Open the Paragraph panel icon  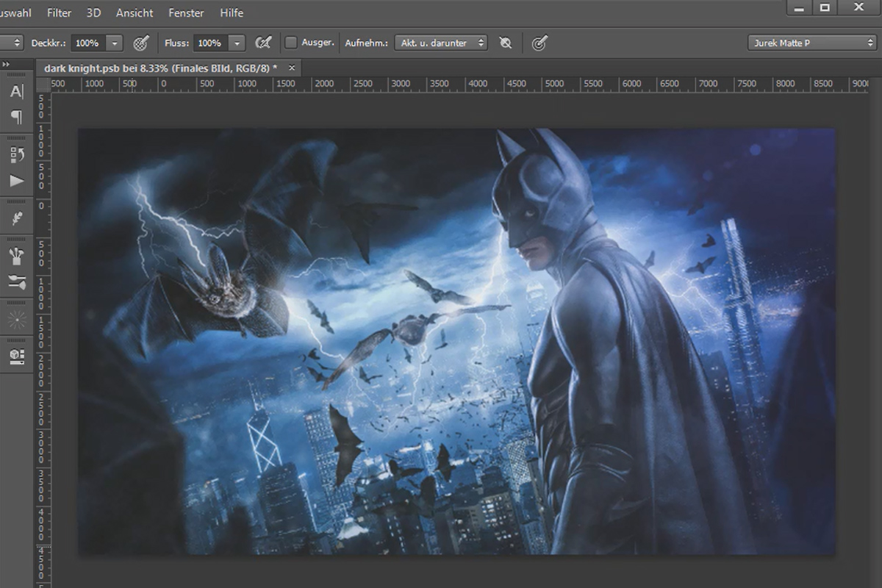tap(17, 117)
